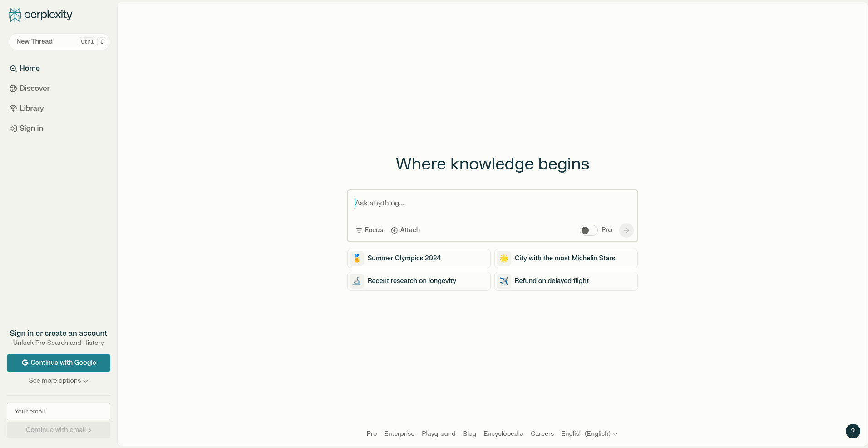Click the Sign in arrow icon
The width and height of the screenshot is (868, 448).
pos(13,129)
